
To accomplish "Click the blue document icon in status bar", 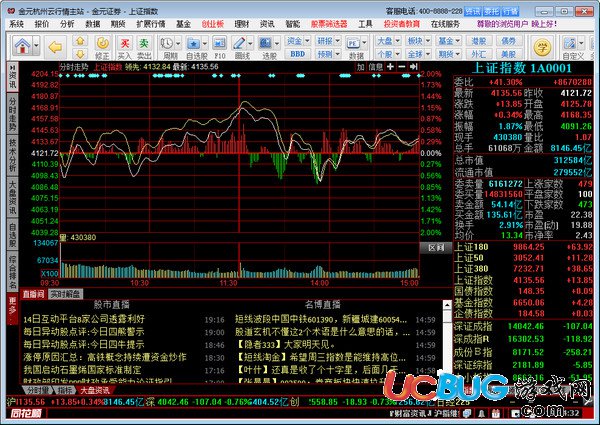I will [x=467, y=414].
